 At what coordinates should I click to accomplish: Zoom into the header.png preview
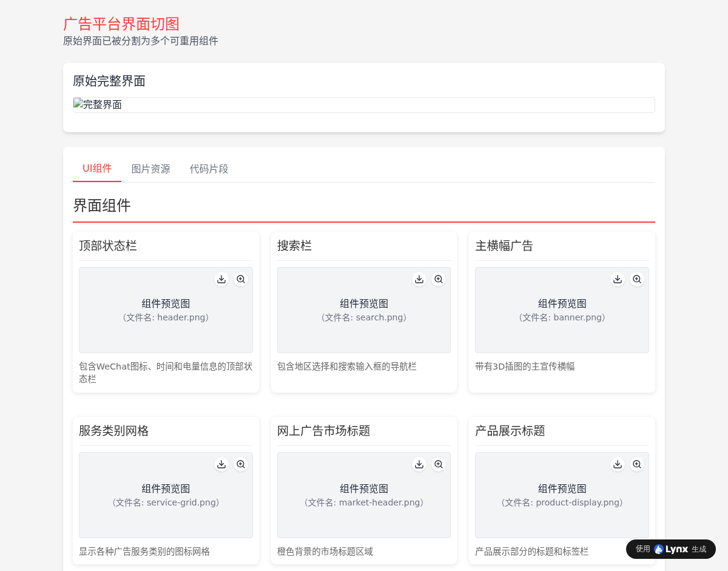click(x=241, y=279)
